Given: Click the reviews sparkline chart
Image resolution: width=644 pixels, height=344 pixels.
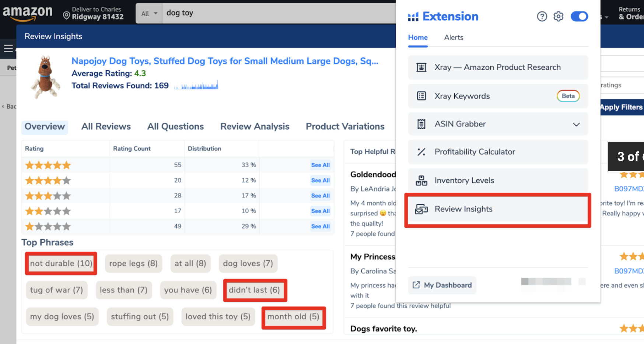Looking at the screenshot, I should [196, 85].
